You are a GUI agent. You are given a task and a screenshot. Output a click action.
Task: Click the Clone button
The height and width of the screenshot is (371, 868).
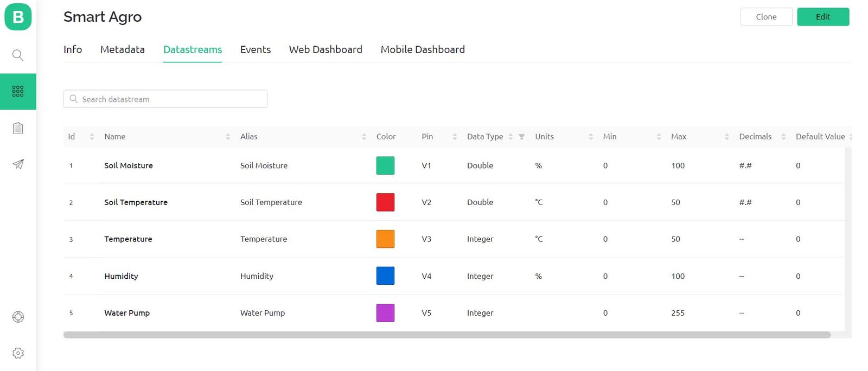tap(766, 17)
